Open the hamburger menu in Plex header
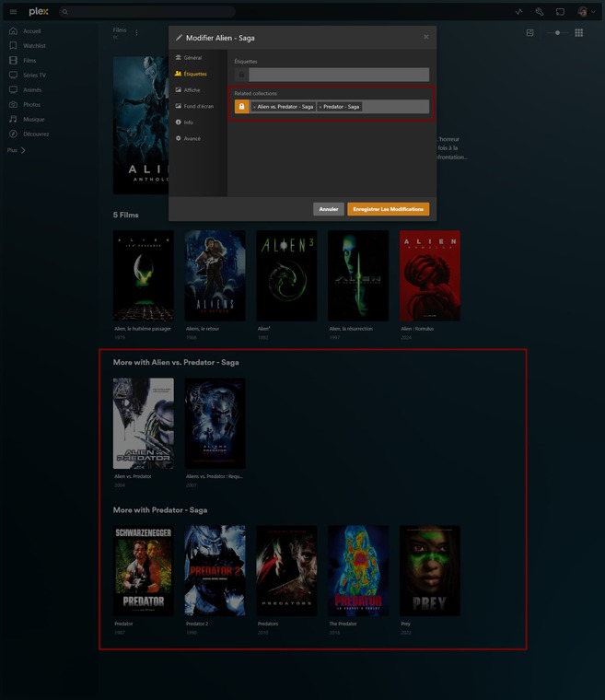The width and height of the screenshot is (605, 700). coord(13,12)
